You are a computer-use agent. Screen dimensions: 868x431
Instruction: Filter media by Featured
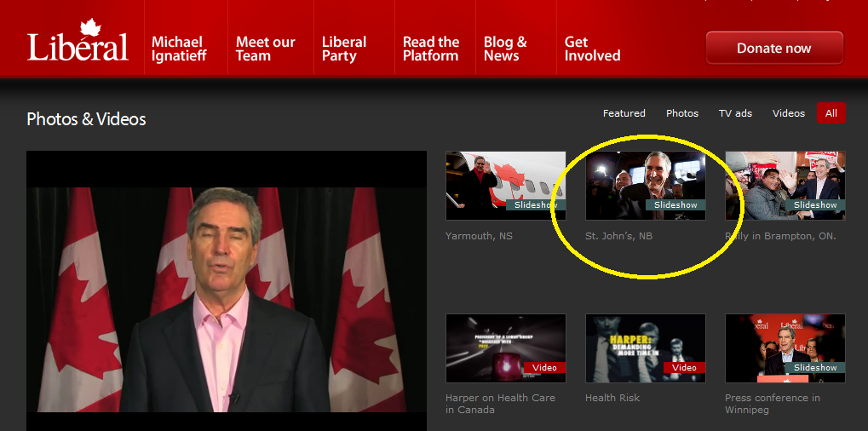pyautogui.click(x=624, y=113)
